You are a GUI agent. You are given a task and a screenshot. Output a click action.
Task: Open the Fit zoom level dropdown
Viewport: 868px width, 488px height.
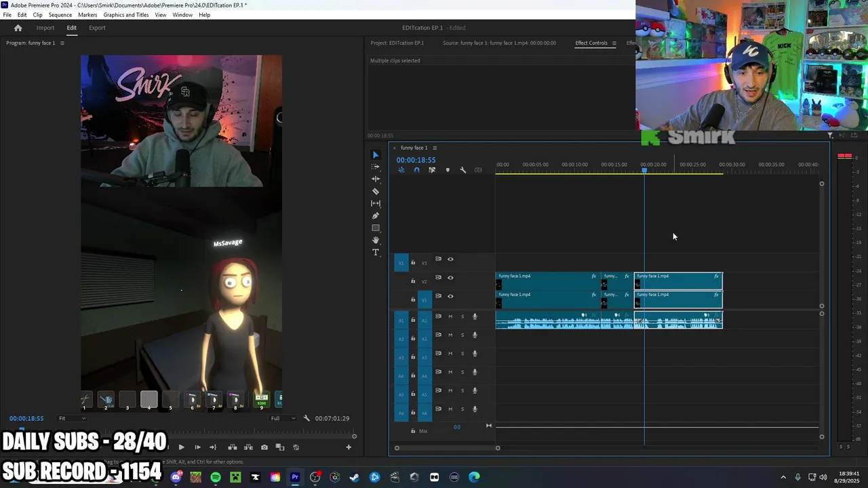pyautogui.click(x=72, y=418)
